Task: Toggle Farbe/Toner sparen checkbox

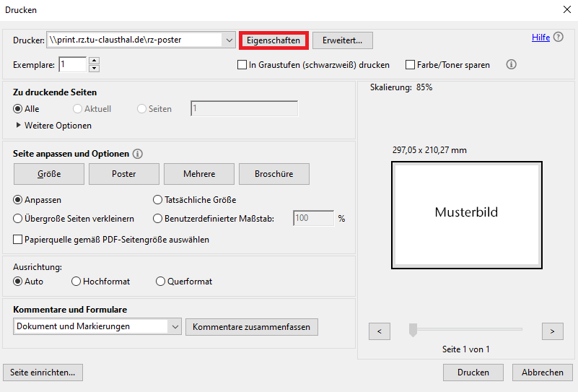Action: click(411, 65)
